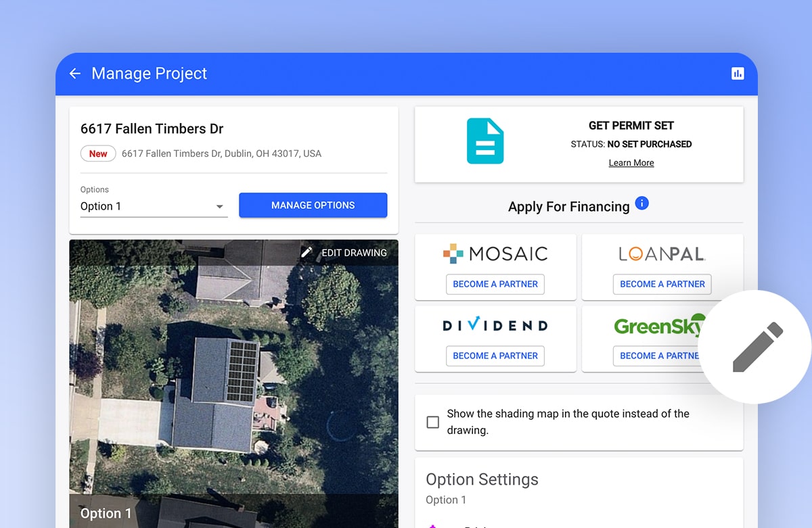Click the Option 1 label on the map overlay
This screenshot has width=812, height=528.
(106, 514)
